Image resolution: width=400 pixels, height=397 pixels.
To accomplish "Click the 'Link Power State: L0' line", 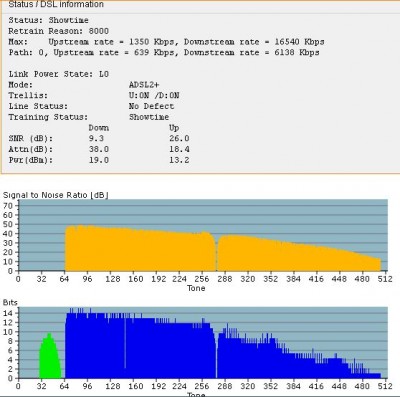I will tap(59, 74).
